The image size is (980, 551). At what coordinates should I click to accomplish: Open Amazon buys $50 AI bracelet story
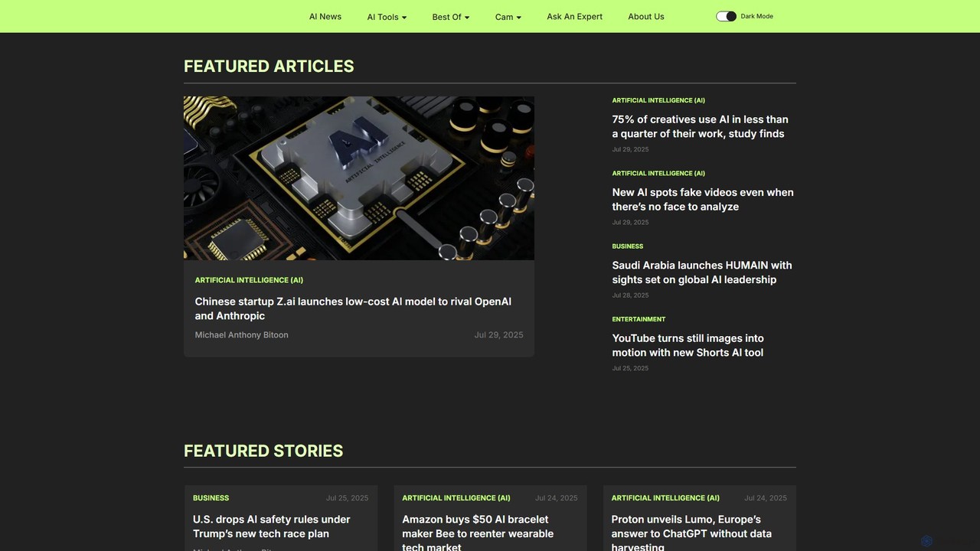click(478, 533)
